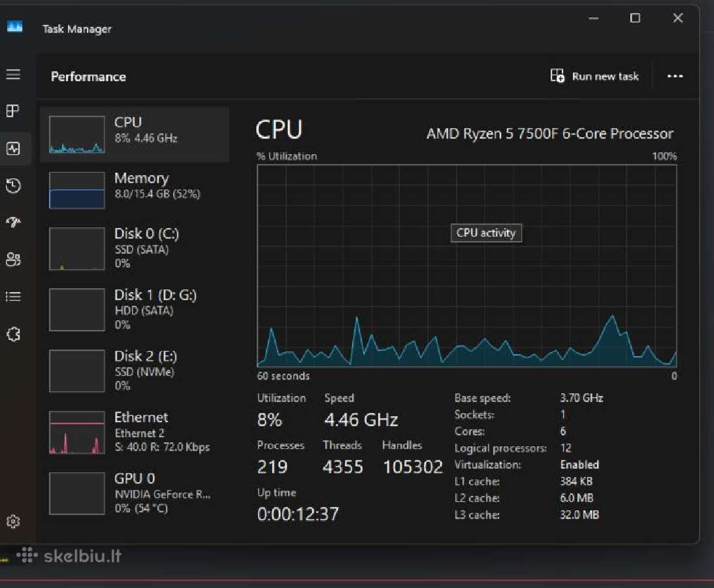Select Disk 1 (D: G:) entry

point(135,310)
